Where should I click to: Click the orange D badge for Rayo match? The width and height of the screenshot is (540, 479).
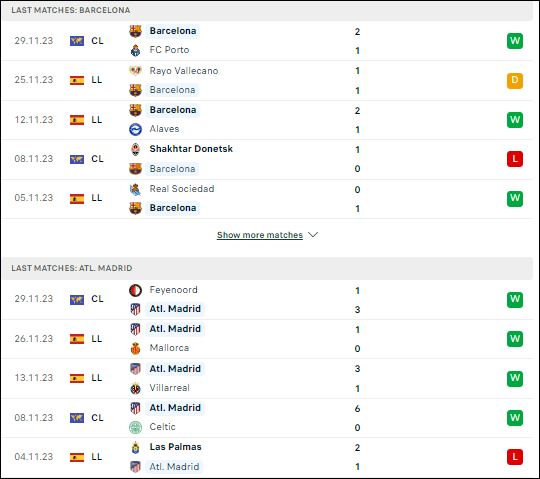(515, 81)
